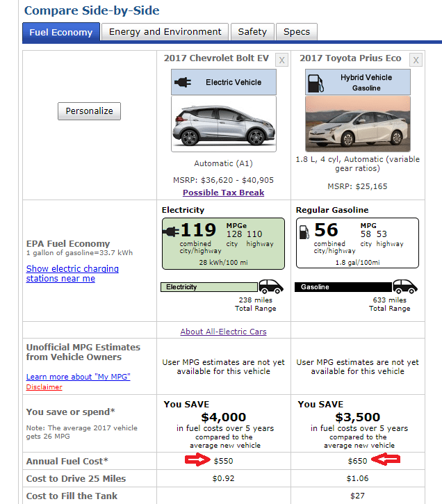This screenshot has height=504, width=442.
Task: Click the You save or spend row label
Action: pos(70,412)
